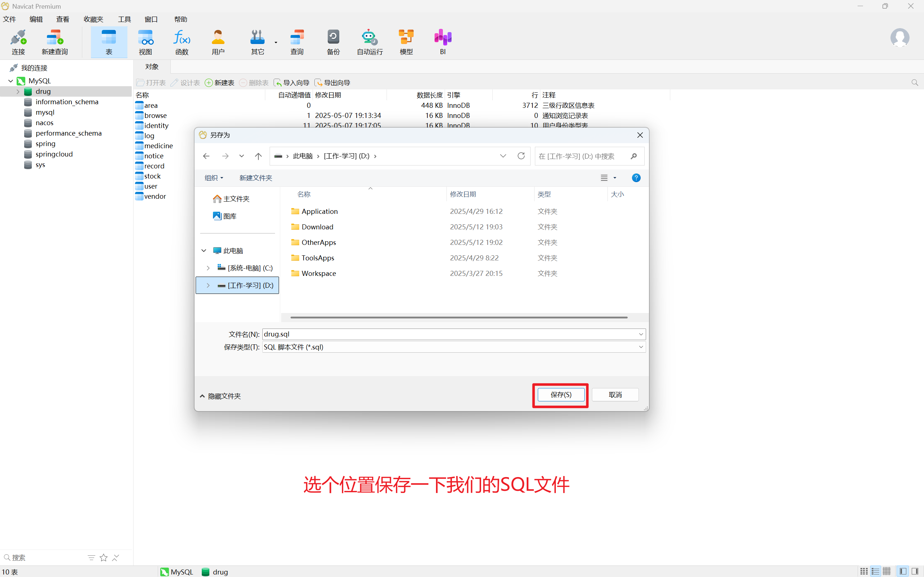Open the 备份 (Backup) tool
This screenshot has height=577, width=924.
(332, 41)
